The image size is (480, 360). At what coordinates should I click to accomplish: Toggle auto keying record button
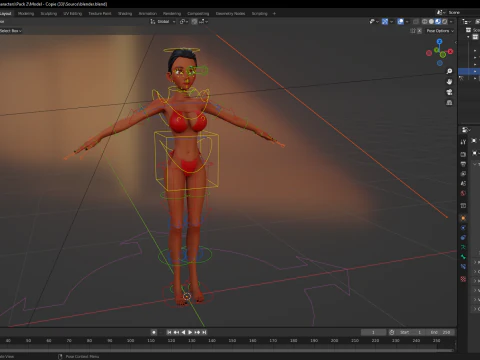154,332
